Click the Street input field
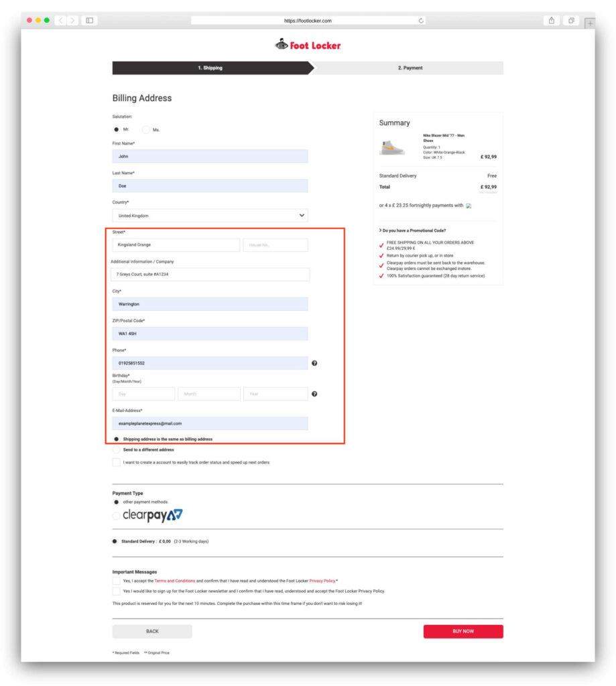616x686 pixels. tap(176, 245)
